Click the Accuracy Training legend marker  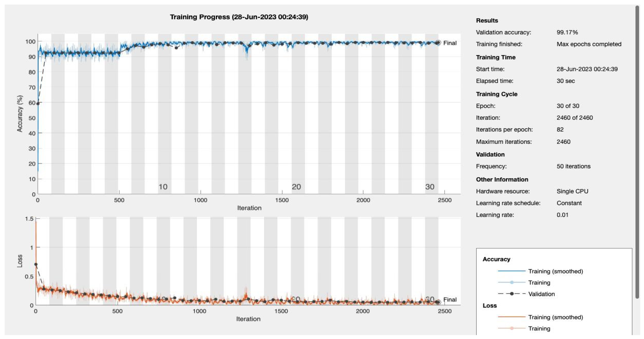[x=512, y=282]
